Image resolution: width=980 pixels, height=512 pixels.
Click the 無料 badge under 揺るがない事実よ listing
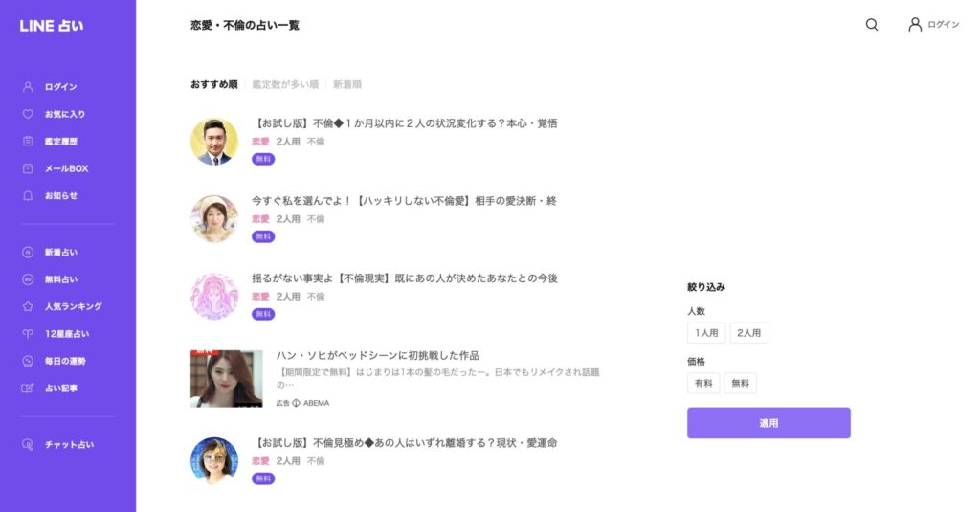(x=263, y=314)
